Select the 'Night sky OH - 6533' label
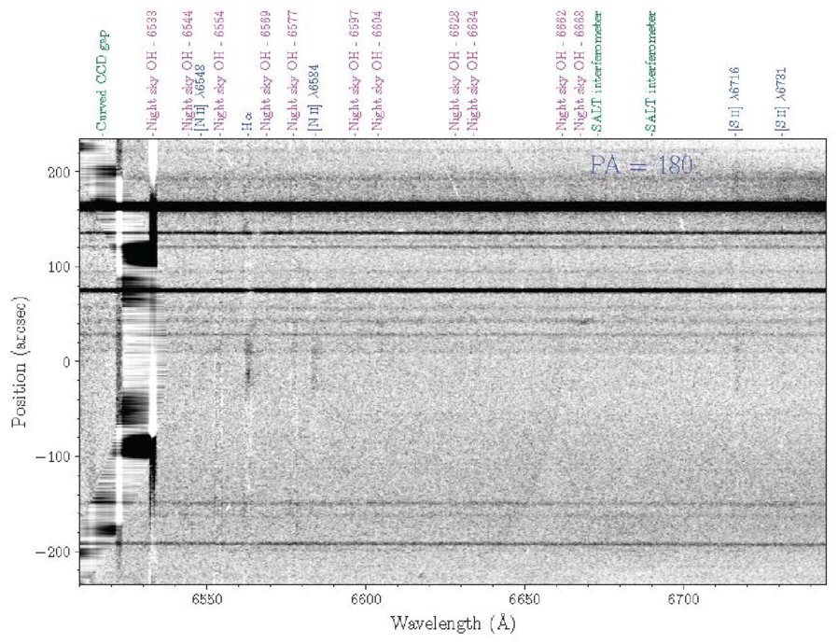The width and height of the screenshot is (838, 644). click(152, 71)
